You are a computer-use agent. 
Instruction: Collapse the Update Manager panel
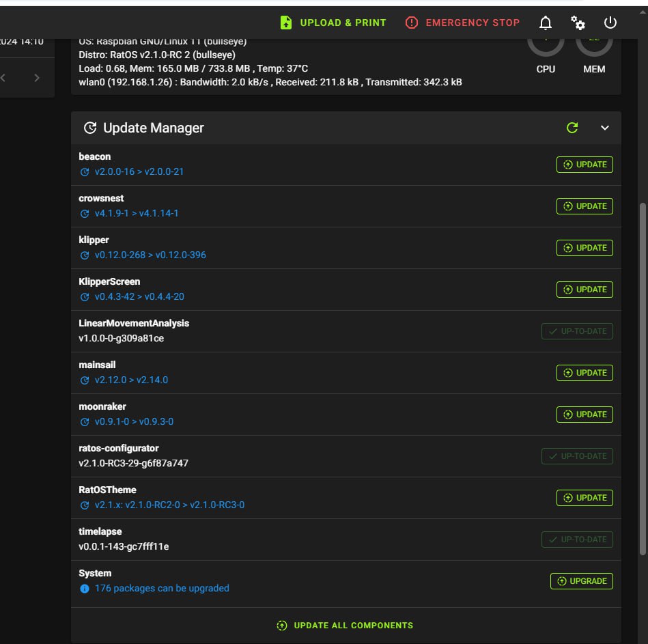[604, 128]
